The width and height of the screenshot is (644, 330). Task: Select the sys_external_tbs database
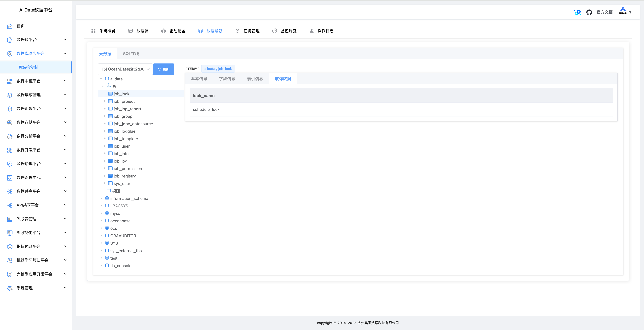point(126,251)
